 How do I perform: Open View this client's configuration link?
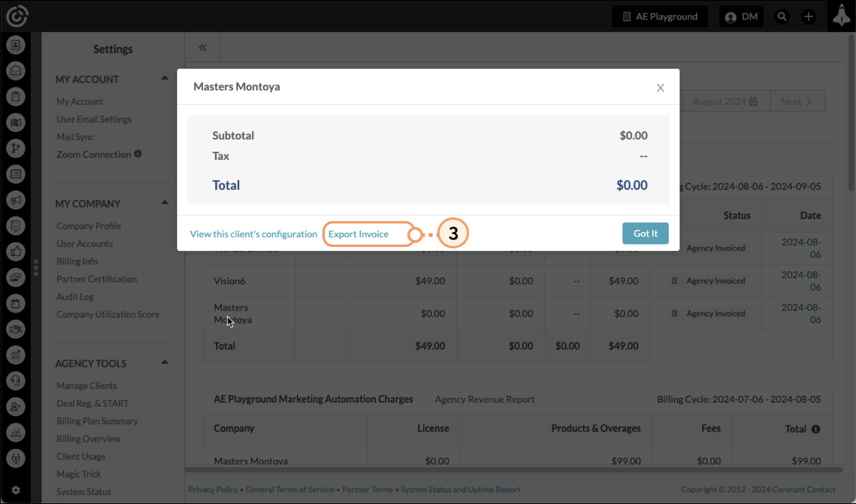(x=253, y=234)
